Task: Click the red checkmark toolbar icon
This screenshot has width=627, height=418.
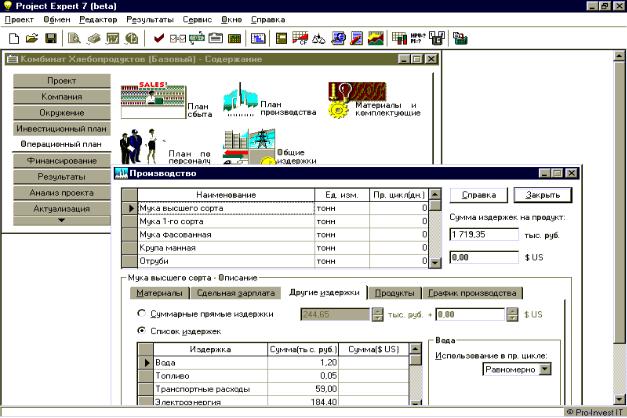Action: click(x=159, y=38)
